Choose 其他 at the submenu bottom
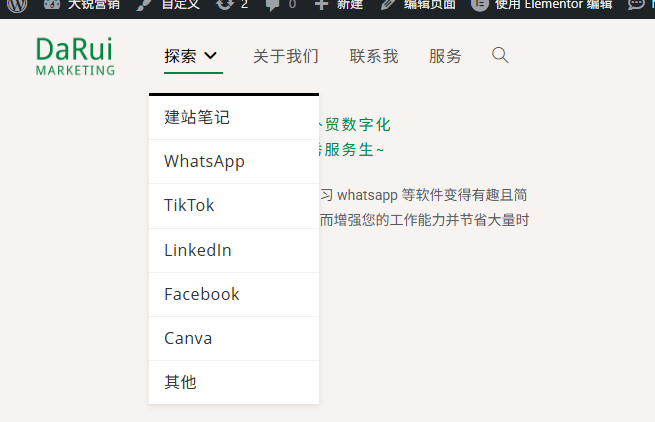Viewport: 655px width, 422px height. pyautogui.click(x=180, y=382)
